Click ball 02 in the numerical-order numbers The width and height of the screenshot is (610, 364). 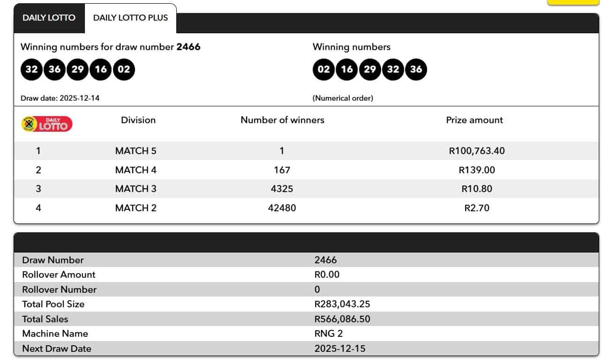(324, 69)
